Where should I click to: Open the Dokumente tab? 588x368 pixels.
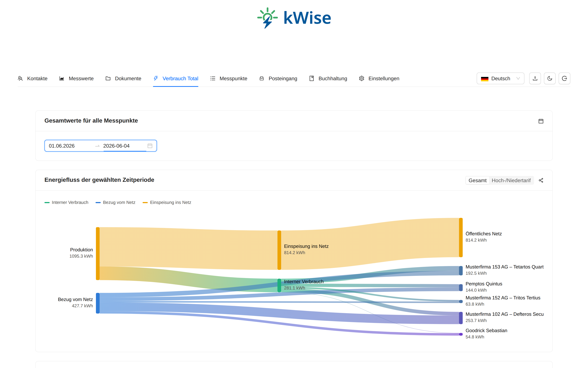pos(123,78)
